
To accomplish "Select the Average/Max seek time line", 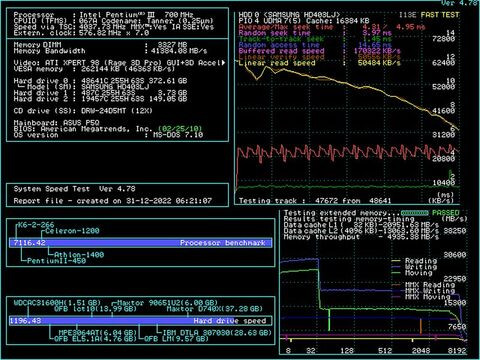I will pyautogui.click(x=332, y=27).
